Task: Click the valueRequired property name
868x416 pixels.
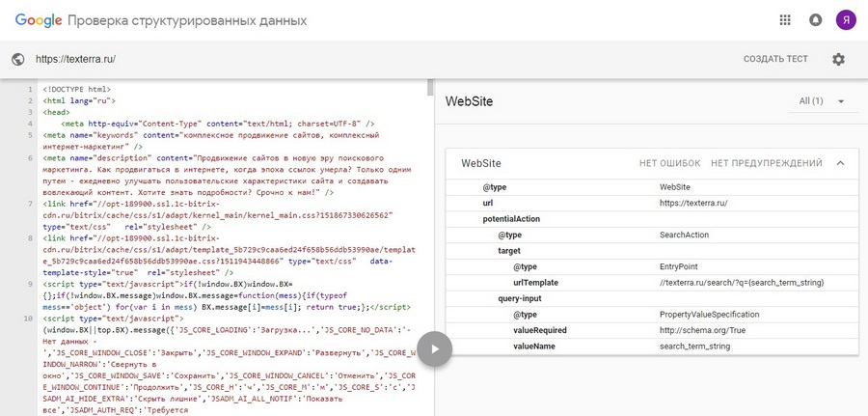Action: pos(540,331)
